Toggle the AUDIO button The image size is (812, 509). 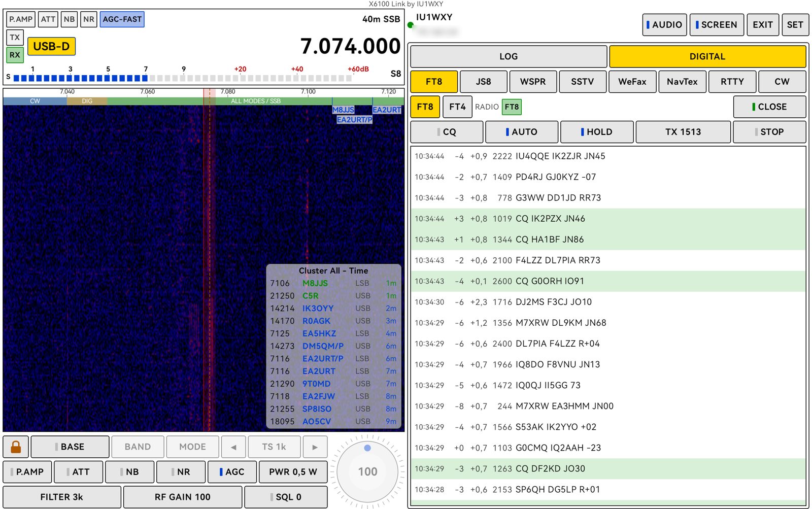pos(664,24)
